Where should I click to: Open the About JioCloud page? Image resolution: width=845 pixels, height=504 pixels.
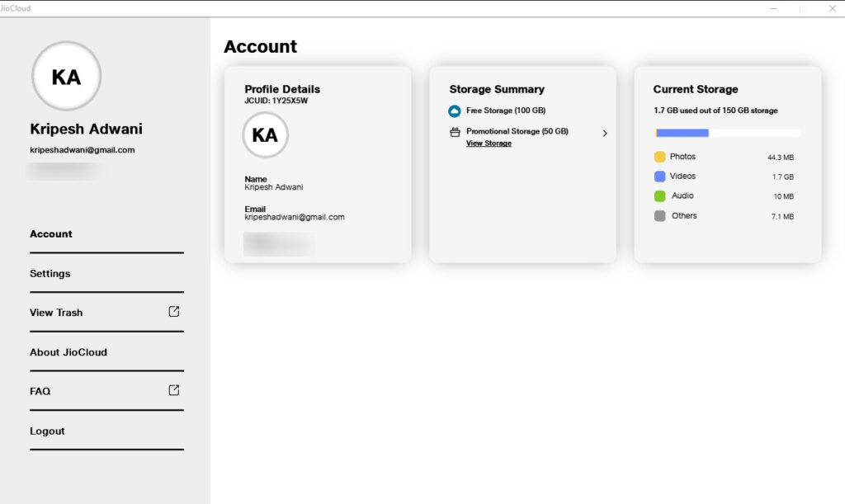68,351
